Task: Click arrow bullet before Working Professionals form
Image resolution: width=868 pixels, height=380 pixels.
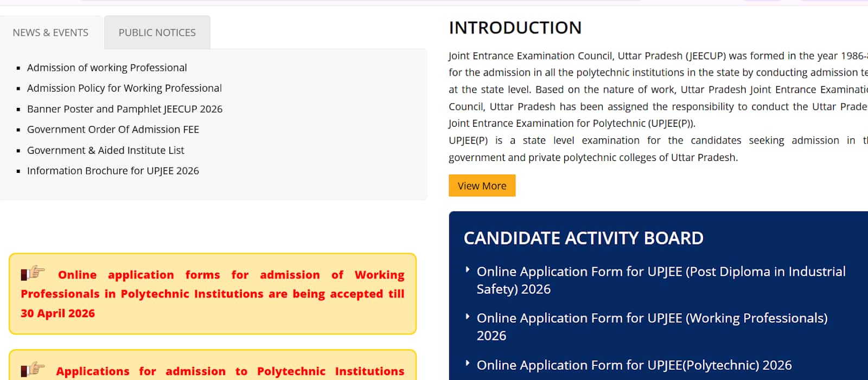Action: point(468,316)
